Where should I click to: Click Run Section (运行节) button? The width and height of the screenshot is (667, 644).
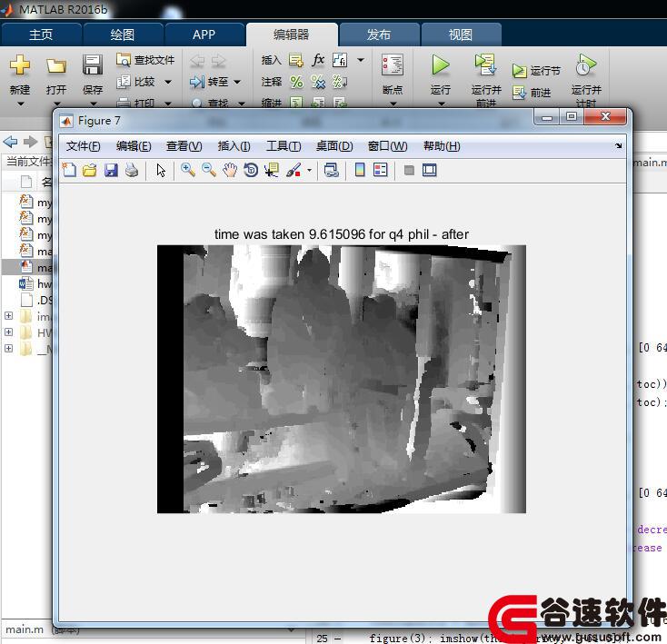click(x=536, y=71)
